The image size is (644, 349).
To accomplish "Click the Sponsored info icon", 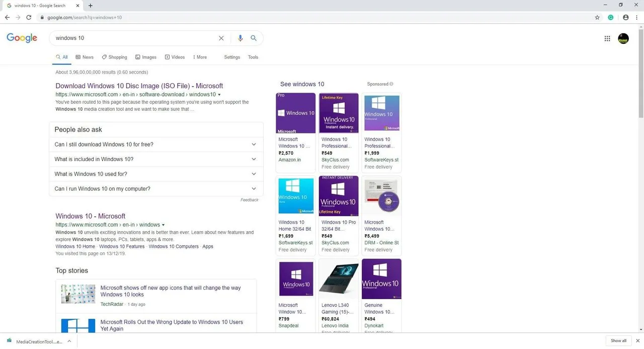I will tap(391, 84).
